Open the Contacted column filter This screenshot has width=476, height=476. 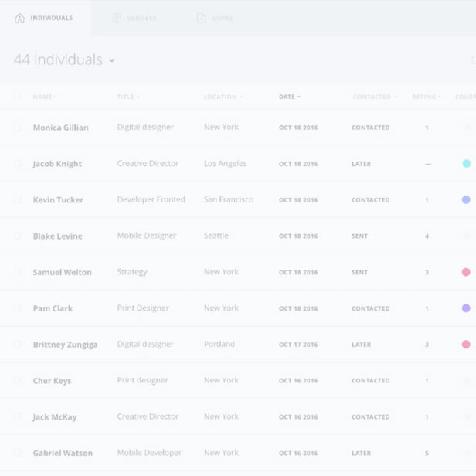[375, 97]
